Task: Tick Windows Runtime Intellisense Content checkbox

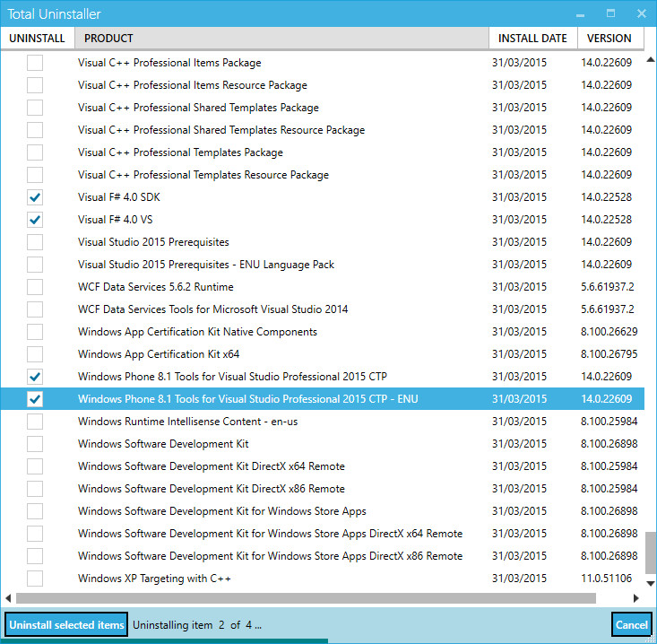Action: pos(35,422)
